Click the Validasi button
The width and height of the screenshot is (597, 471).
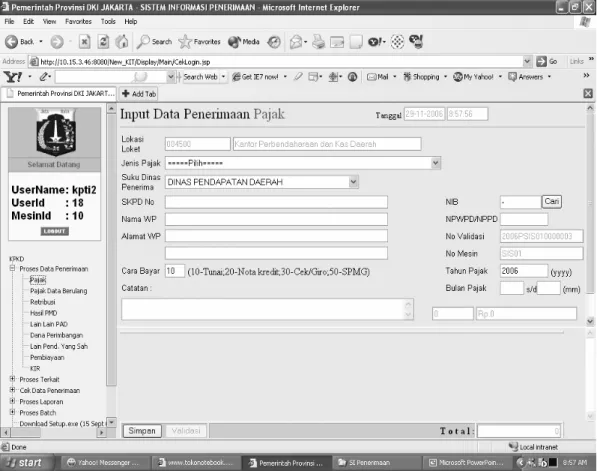186,431
